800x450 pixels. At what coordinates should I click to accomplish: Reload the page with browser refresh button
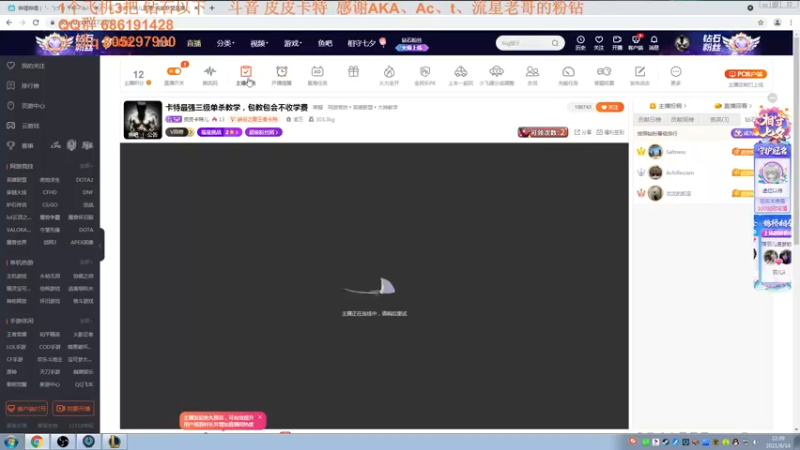(36, 22)
